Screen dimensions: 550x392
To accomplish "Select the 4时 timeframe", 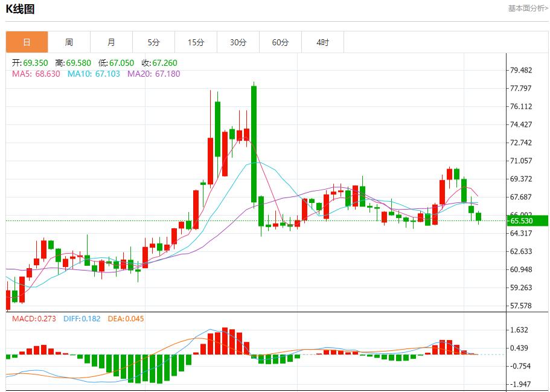I will 322,42.
